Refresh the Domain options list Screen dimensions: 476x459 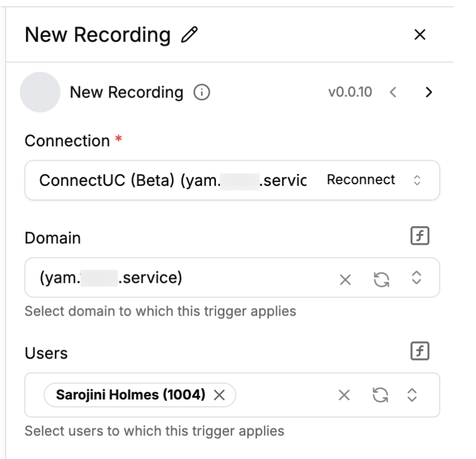[381, 279]
